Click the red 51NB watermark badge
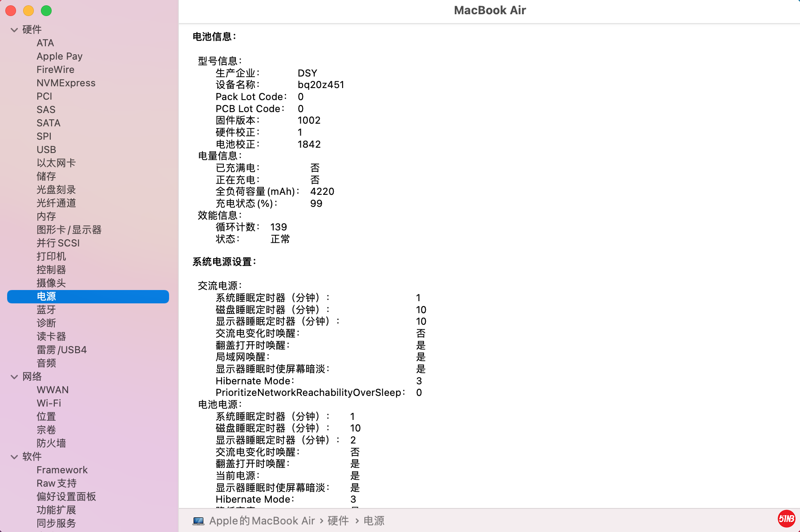Screen dimensions: 800x532 point(786,519)
